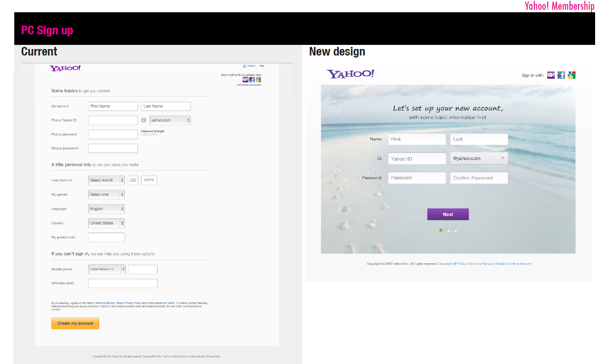Click the Mobile phone number field
Viewport: 609px width, 364px height.
tap(143, 269)
